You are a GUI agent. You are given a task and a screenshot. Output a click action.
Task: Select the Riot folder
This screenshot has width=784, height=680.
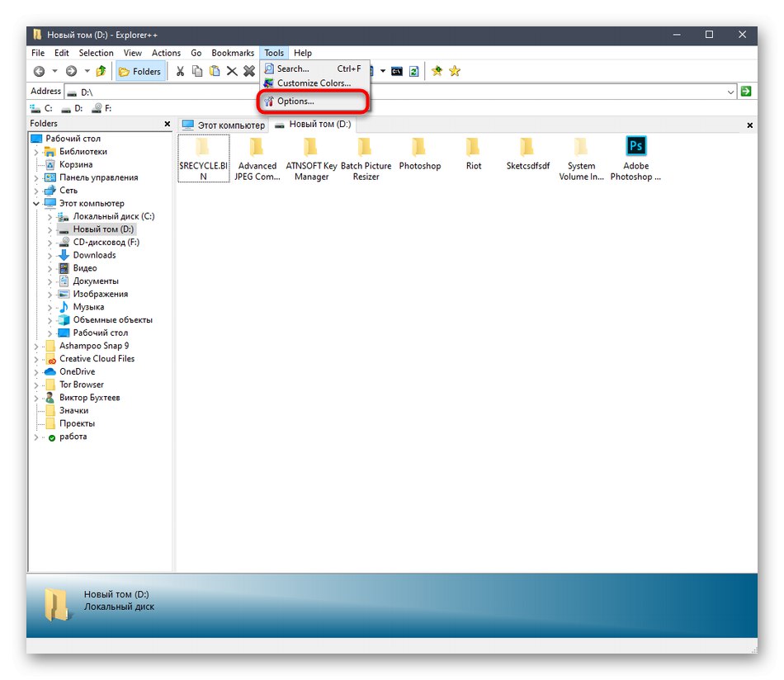474,153
